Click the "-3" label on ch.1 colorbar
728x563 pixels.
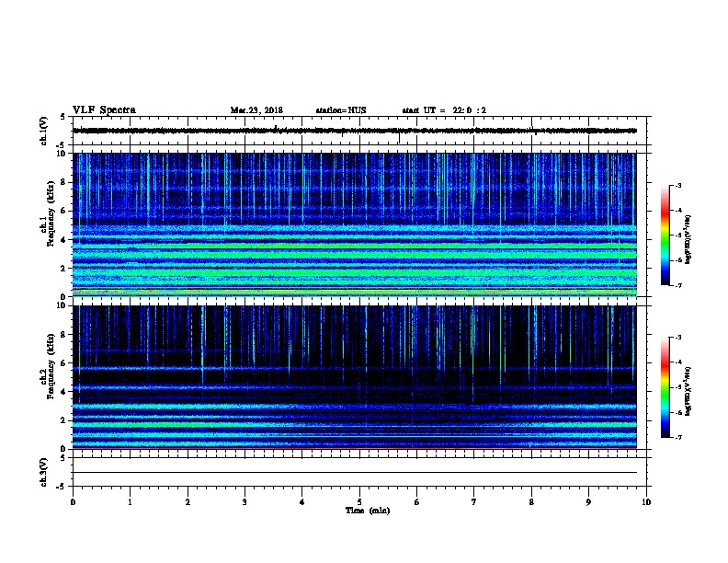point(678,186)
